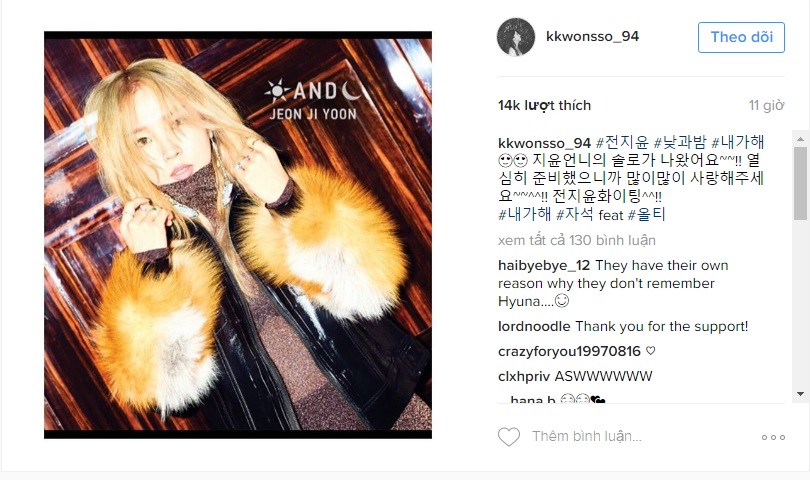Screen dimensions: 810x480
Task: Like the post with the heart icon
Action: pos(509,437)
